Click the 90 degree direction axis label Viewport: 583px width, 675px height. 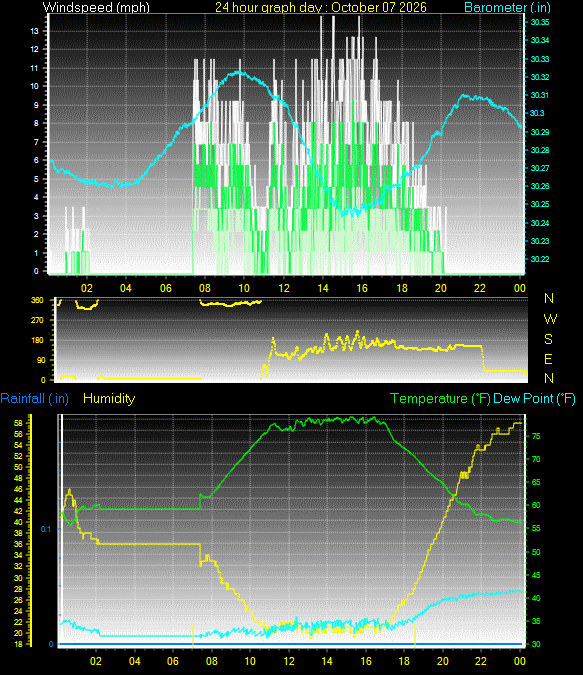click(x=41, y=360)
